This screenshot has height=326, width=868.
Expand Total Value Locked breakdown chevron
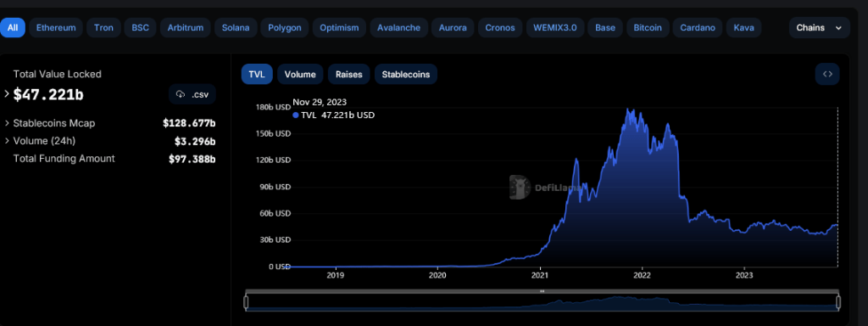pos(7,94)
